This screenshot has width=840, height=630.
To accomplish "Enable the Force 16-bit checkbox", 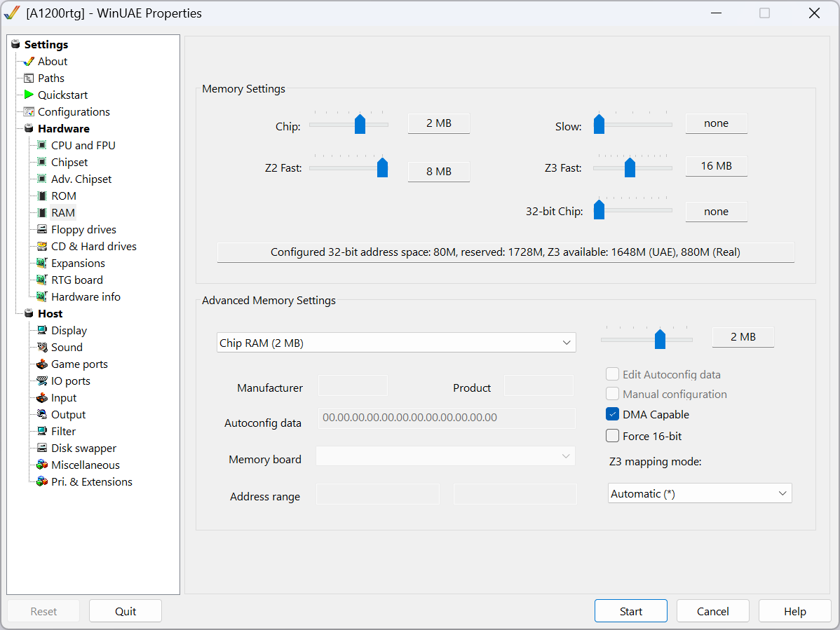I will coord(612,436).
